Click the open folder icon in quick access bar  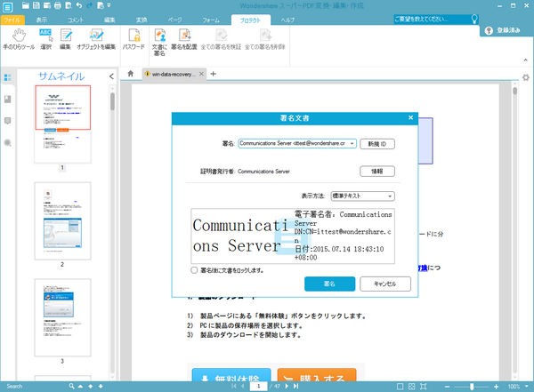(26, 5)
